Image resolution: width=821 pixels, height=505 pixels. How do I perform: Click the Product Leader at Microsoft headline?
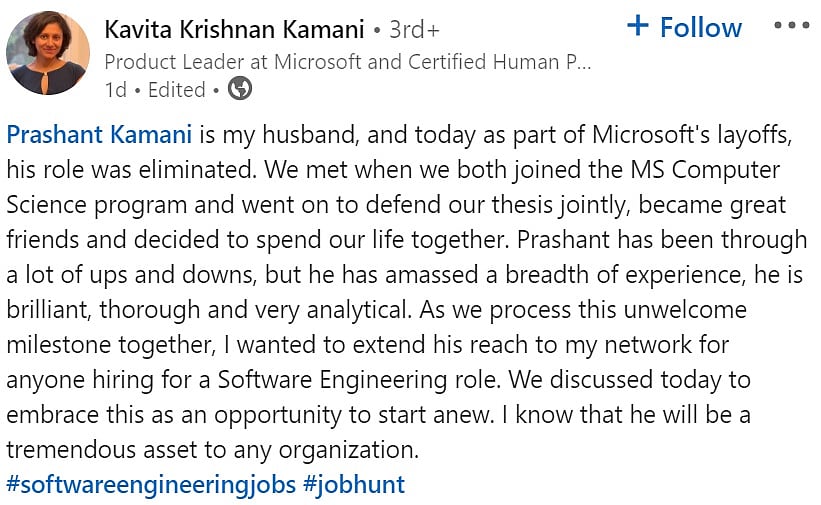tap(348, 61)
